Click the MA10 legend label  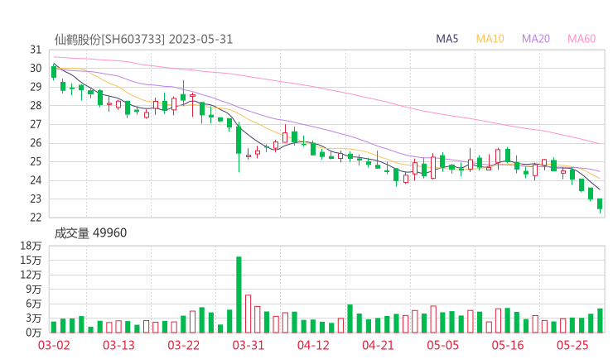click(x=490, y=39)
